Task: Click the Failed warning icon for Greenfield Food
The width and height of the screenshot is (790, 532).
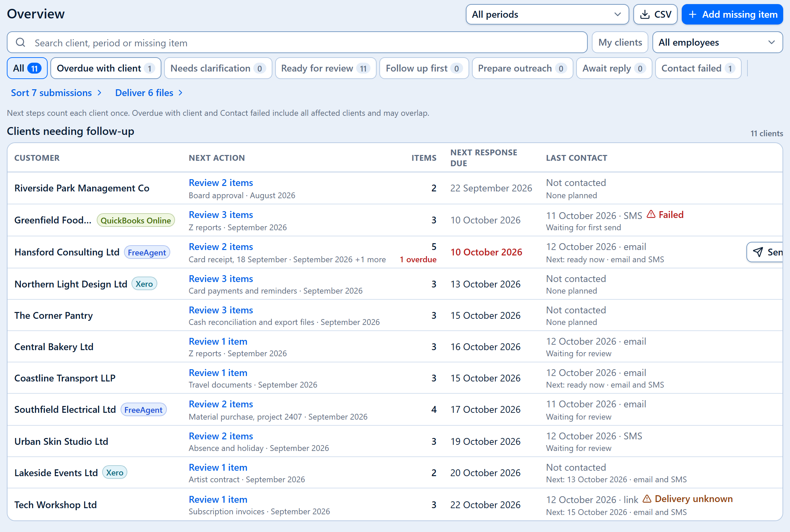Action: [651, 214]
